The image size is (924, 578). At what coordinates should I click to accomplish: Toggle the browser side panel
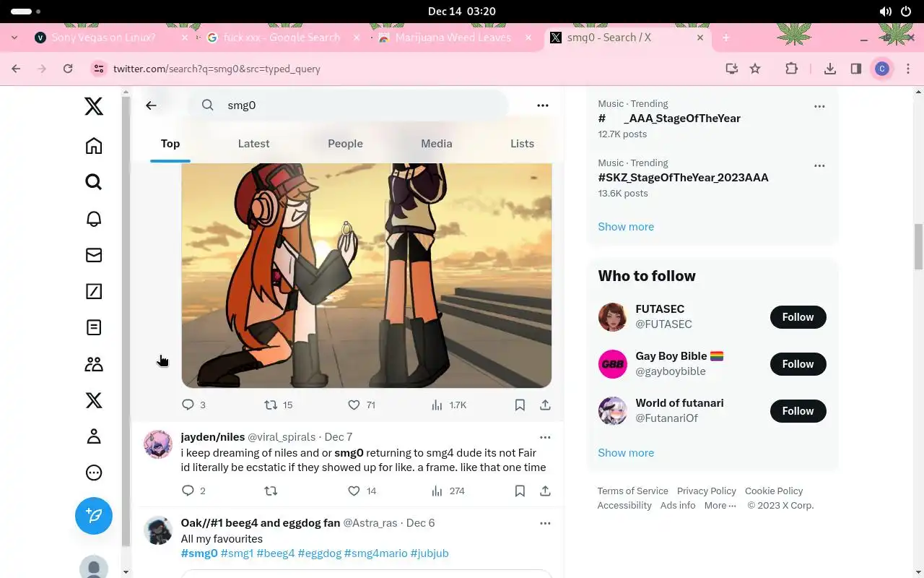click(856, 69)
